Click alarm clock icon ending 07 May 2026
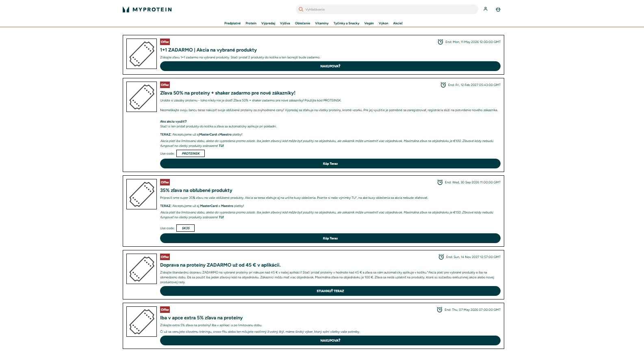The height and width of the screenshot is (351, 644). click(440, 310)
